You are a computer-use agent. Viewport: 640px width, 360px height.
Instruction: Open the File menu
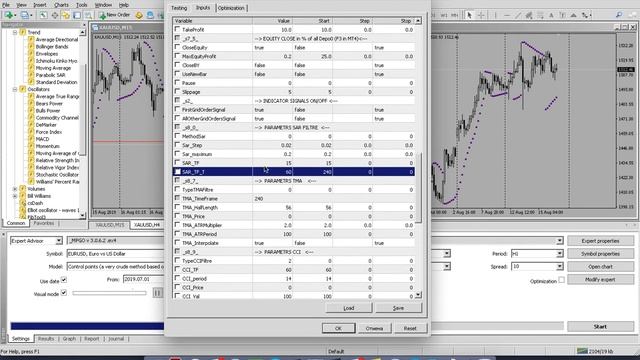(x=6, y=5)
